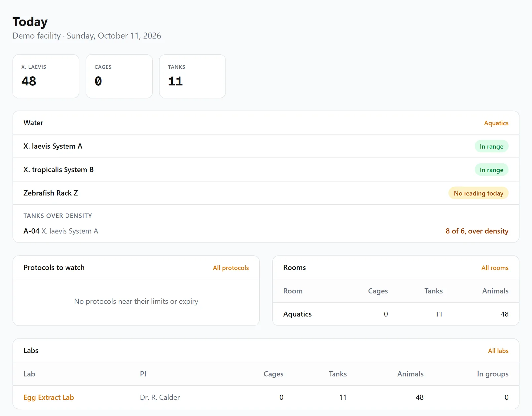Select the X. LAEVIS count card
This screenshot has height=416, width=532.
coord(46,76)
